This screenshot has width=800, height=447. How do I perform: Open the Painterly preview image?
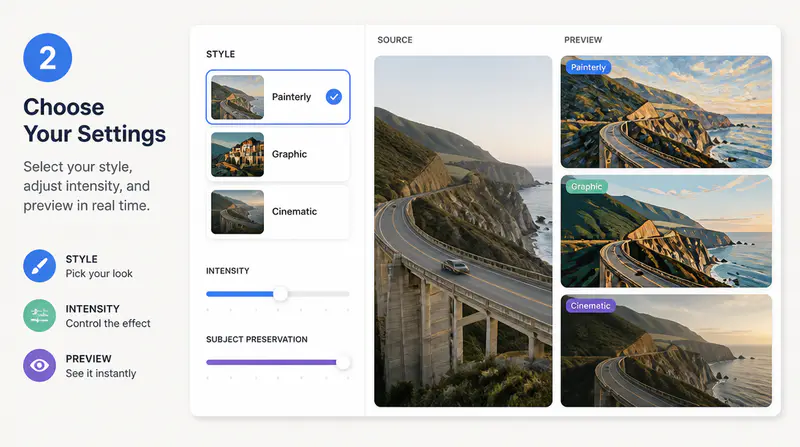pos(666,112)
